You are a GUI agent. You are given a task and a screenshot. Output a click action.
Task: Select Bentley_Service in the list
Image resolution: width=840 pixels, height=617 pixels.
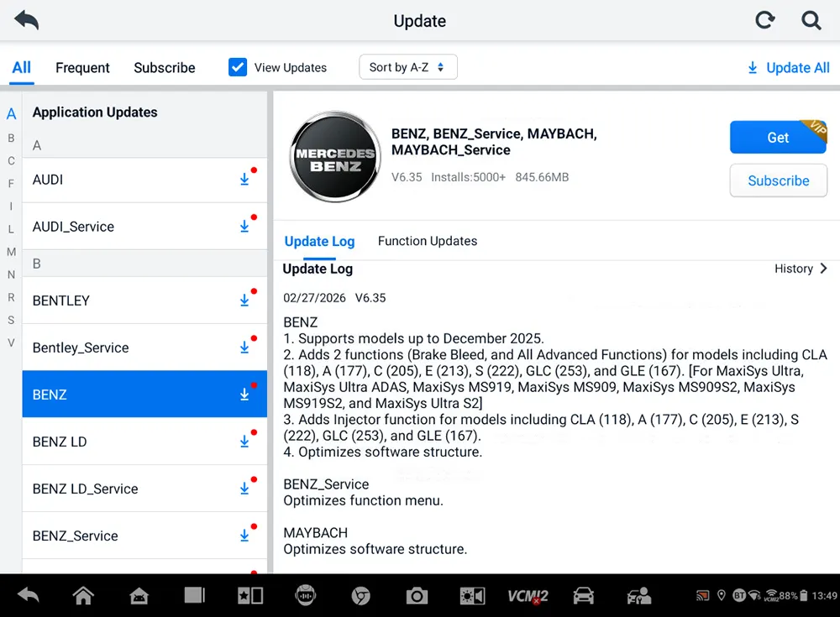(144, 348)
